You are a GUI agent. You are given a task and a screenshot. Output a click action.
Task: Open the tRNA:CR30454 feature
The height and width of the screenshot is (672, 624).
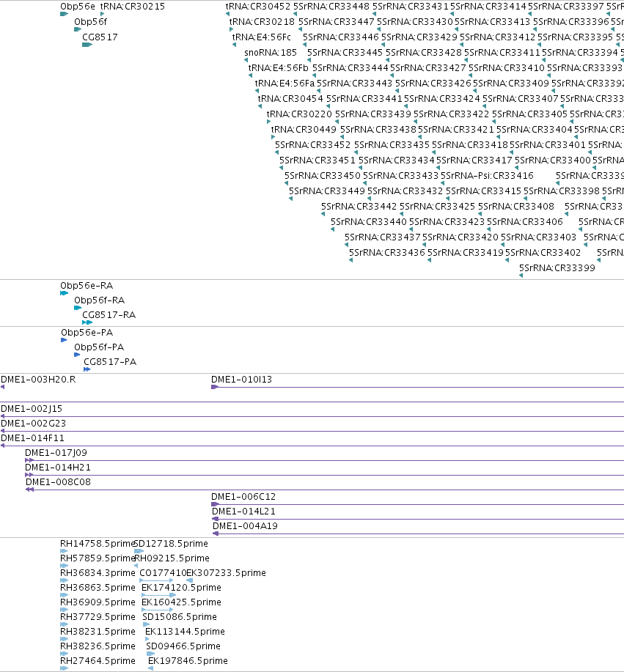click(x=290, y=99)
